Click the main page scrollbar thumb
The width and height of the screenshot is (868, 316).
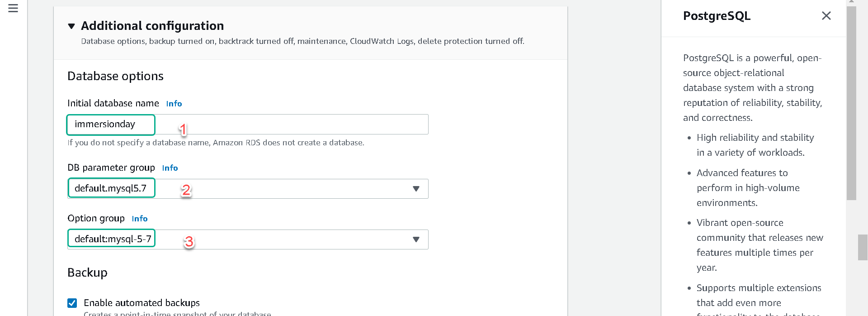[863, 247]
